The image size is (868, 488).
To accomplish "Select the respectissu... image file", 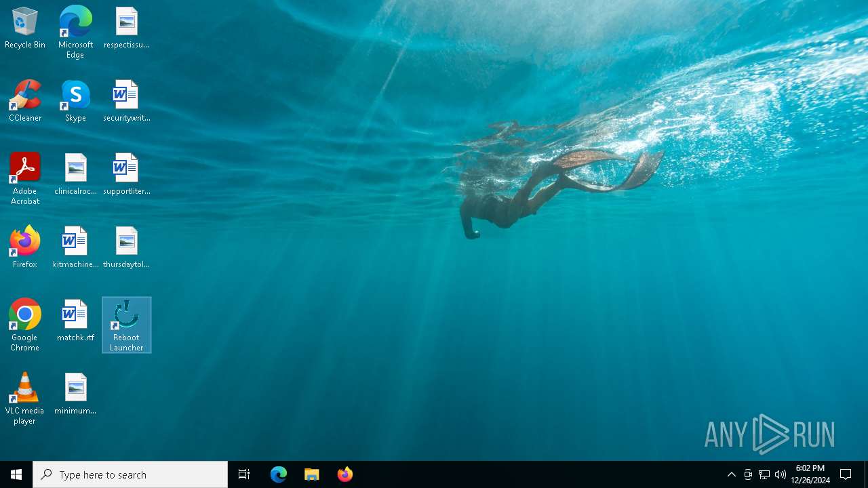I will point(126,28).
